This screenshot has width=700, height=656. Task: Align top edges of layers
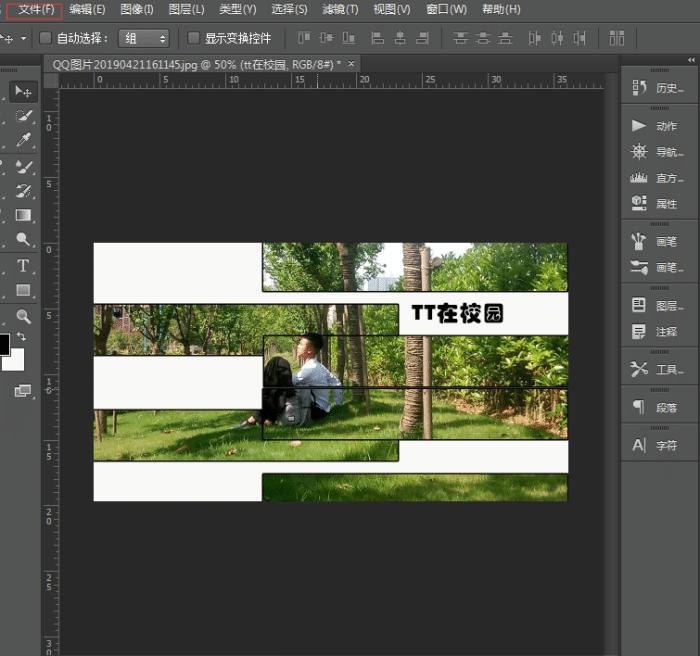point(304,38)
